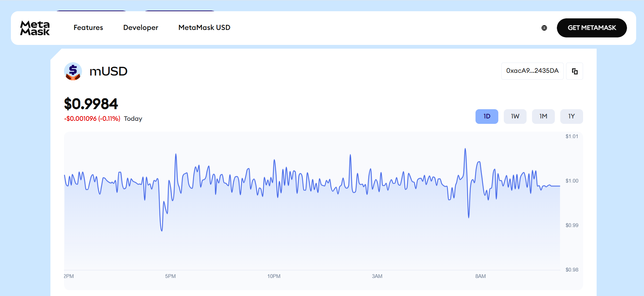This screenshot has width=644, height=296.
Task: Select the 1D chart range
Action: click(x=487, y=116)
